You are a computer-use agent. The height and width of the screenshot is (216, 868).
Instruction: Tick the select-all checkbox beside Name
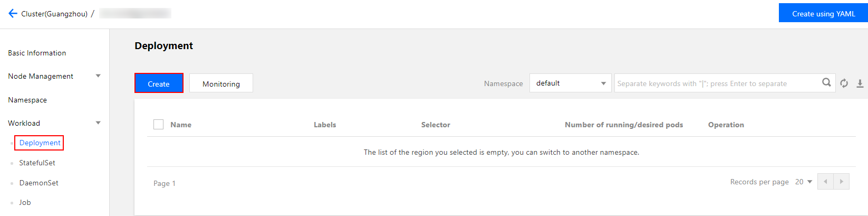point(158,125)
